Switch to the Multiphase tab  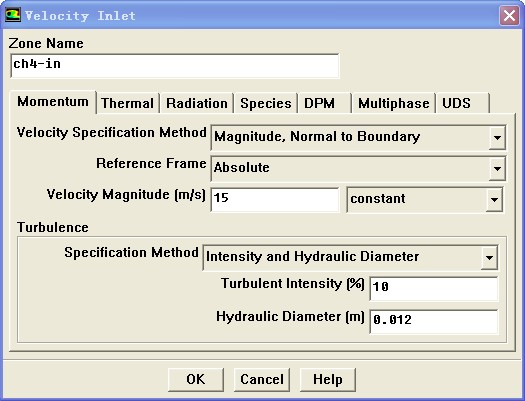pos(393,103)
